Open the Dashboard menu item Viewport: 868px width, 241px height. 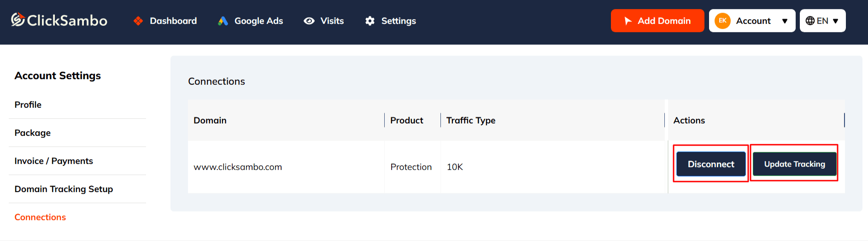click(x=173, y=21)
